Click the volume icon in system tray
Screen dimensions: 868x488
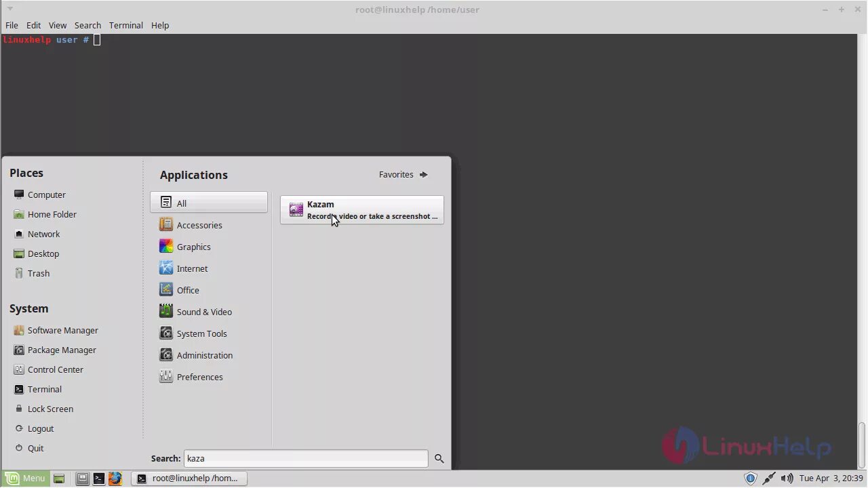click(788, 478)
